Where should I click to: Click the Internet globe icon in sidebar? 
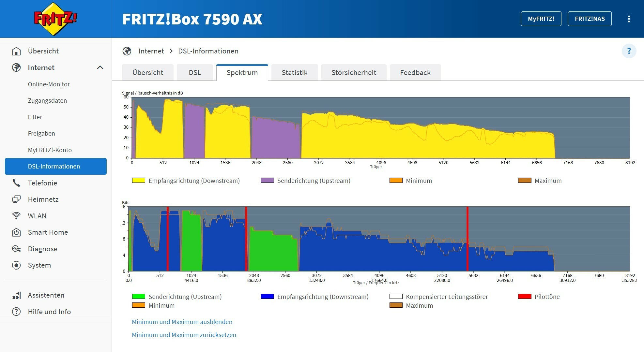click(16, 67)
